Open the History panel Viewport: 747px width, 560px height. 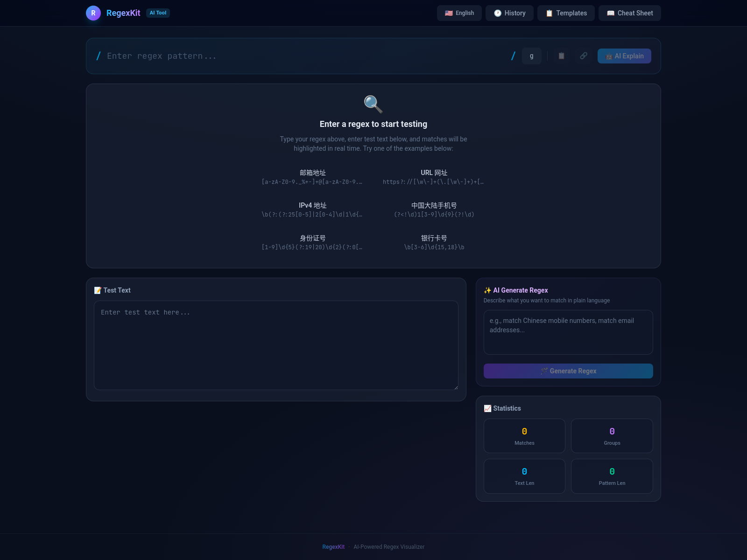coord(509,13)
